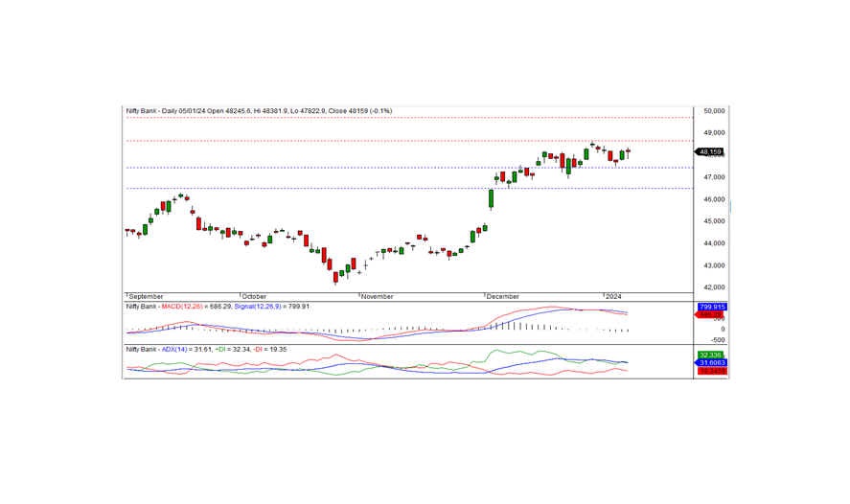Click the -DI = 19.35 label
Image resolution: width=850 pixels, height=504 pixels.
click(270, 350)
